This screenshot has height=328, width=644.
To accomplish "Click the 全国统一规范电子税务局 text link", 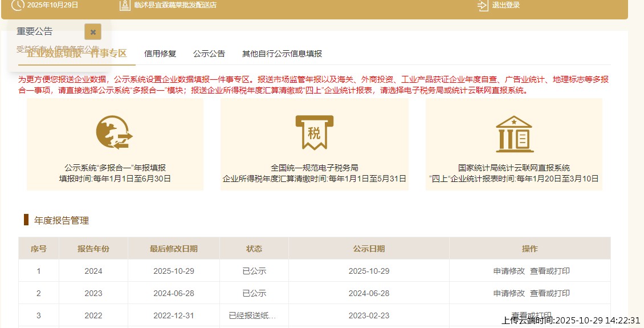I will pyautogui.click(x=314, y=168).
